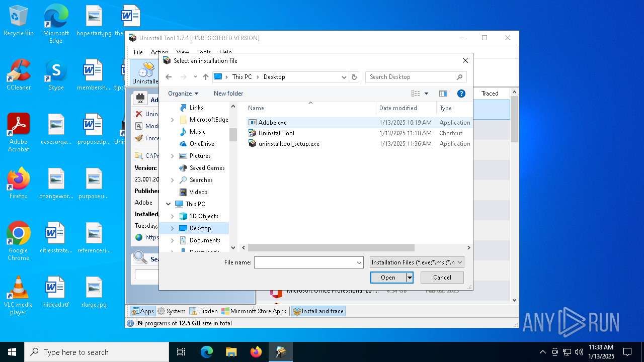644x362 pixels.
Task: Expand the address bar path dropdown
Action: pos(344,77)
